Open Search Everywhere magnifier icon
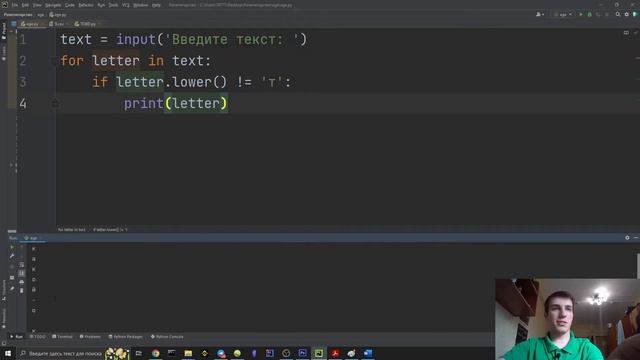640x360 pixels. pyautogui.click(x=618, y=15)
